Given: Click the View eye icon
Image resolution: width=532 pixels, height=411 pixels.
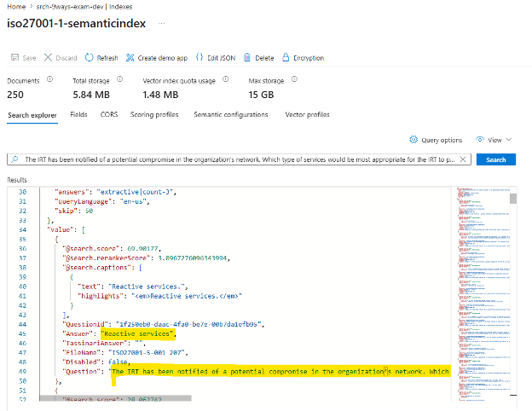Looking at the screenshot, I should click(x=480, y=140).
